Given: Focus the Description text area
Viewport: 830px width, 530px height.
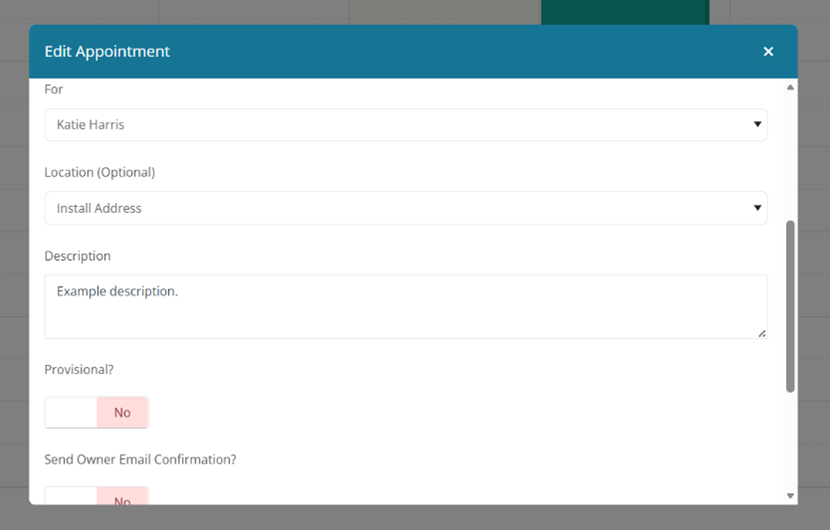Looking at the screenshot, I should click(405, 307).
